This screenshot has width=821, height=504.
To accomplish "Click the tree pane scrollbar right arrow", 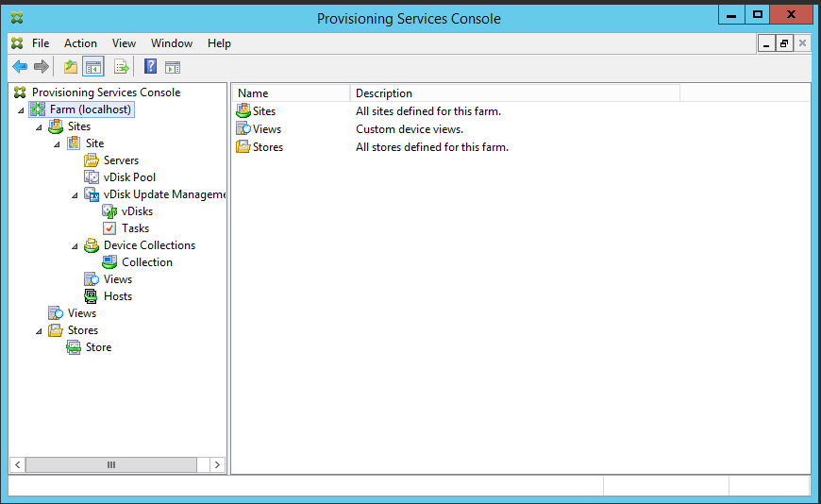I will coord(218,464).
